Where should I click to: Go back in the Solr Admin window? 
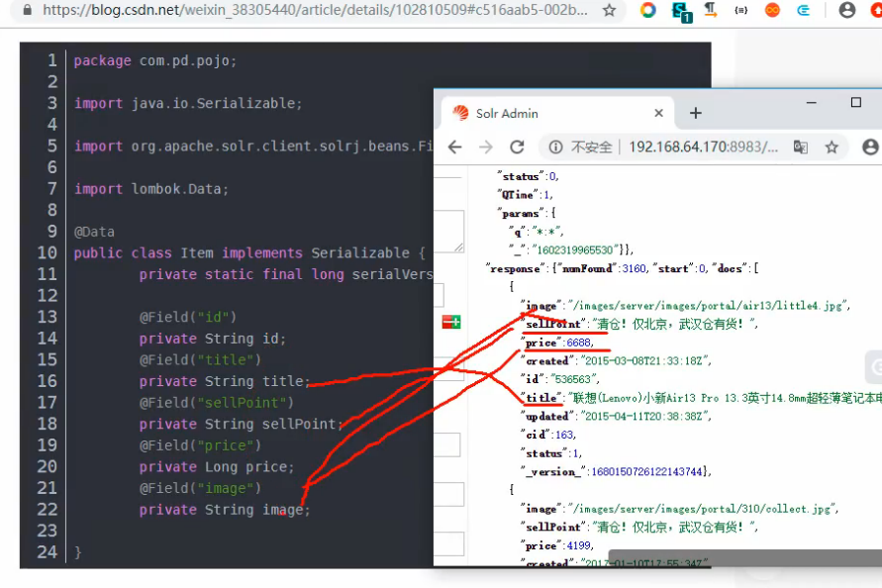point(455,147)
